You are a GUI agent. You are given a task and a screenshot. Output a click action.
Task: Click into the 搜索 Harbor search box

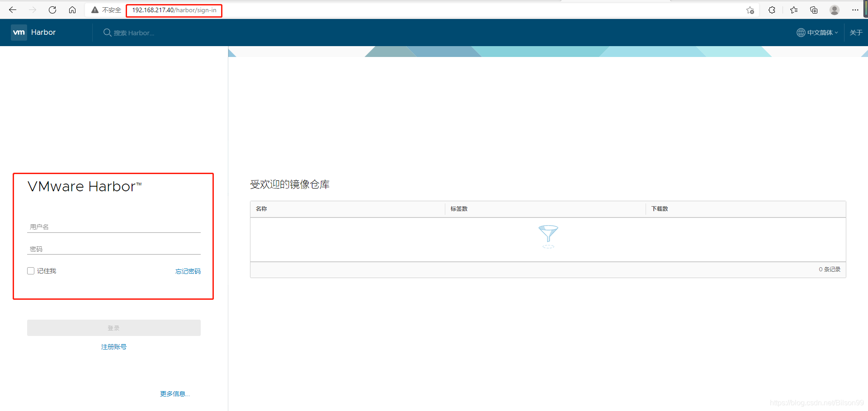pos(134,33)
